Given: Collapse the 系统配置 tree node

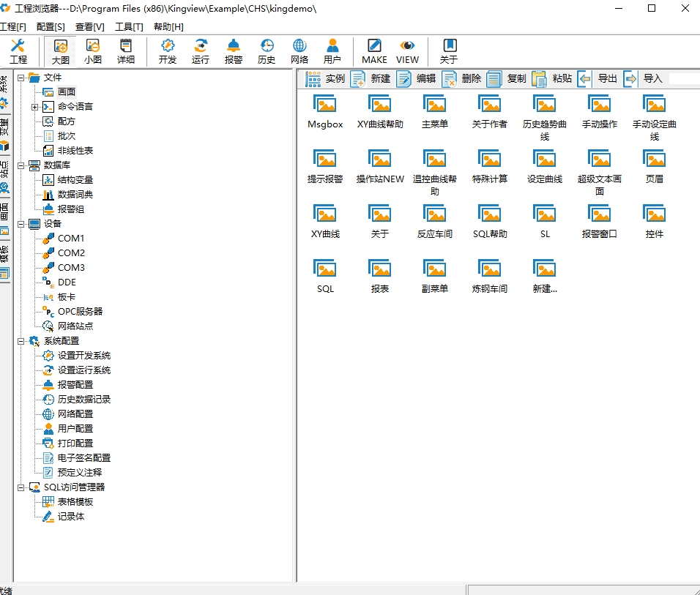Looking at the screenshot, I should [21, 341].
